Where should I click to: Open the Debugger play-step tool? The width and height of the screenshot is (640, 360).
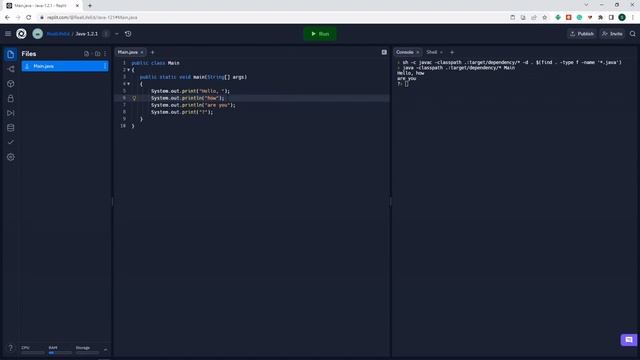11,113
